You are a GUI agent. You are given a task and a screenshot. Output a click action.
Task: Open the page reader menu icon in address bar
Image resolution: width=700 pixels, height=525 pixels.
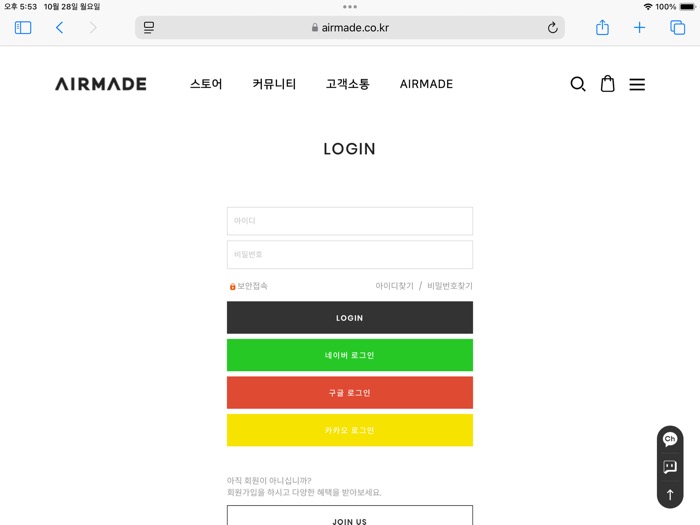coord(149,28)
